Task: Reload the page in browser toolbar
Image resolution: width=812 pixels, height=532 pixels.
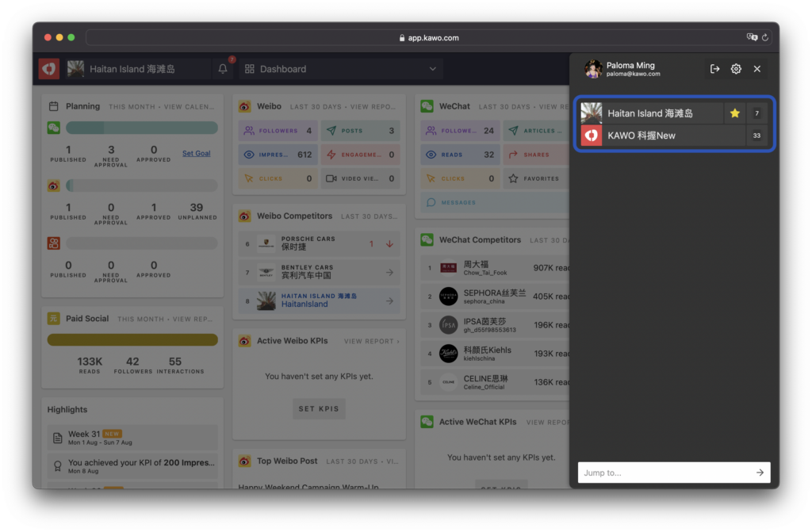Action: pyautogui.click(x=765, y=37)
